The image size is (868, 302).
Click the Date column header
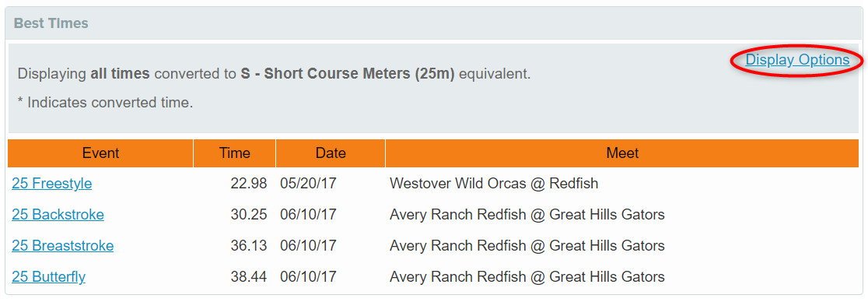tap(331, 153)
